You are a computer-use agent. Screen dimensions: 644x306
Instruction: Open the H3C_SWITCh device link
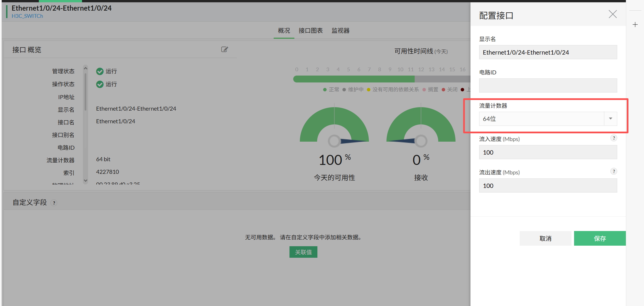coord(27,16)
